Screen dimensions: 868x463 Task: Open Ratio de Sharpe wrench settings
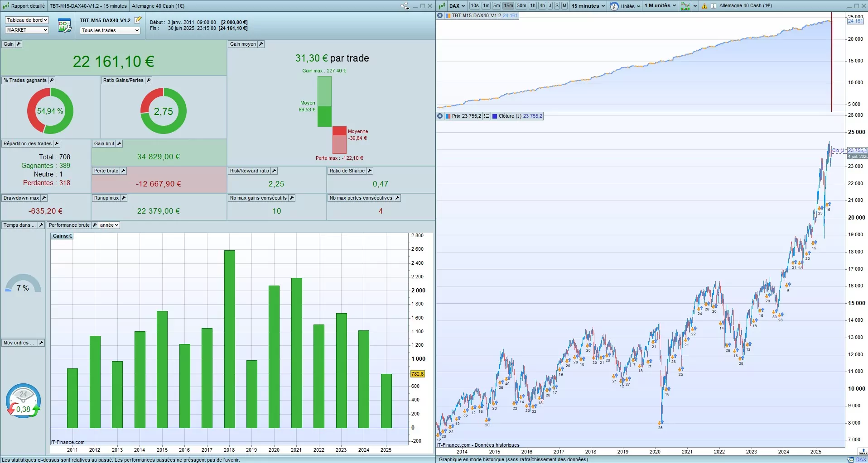pyautogui.click(x=370, y=171)
